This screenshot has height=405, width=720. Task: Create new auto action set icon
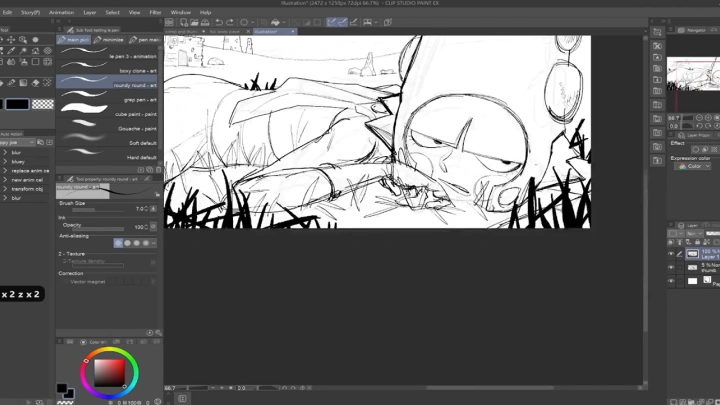tap(40, 142)
